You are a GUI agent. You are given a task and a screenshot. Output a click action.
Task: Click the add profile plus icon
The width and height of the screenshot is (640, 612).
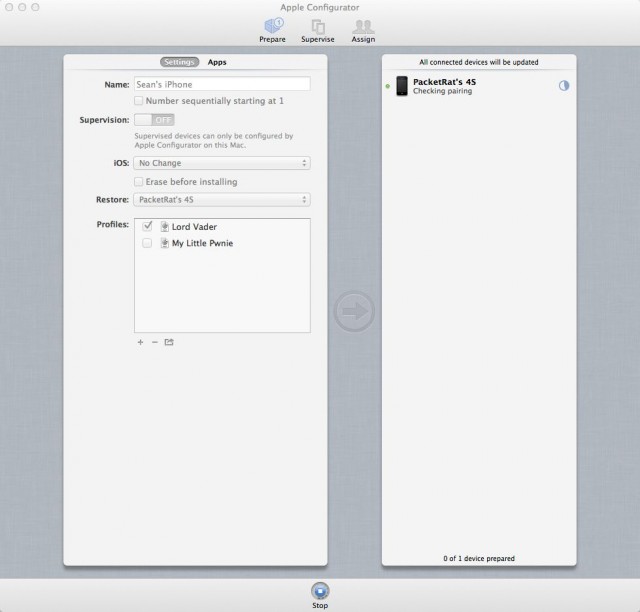[140, 342]
